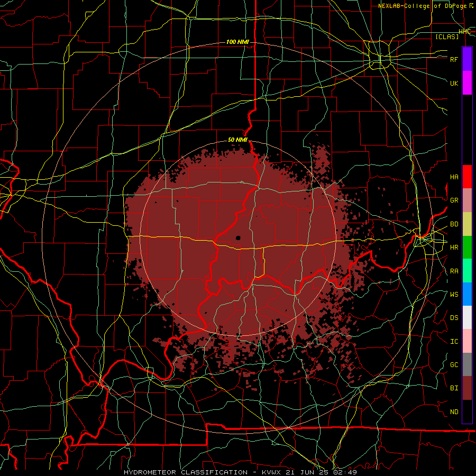Click the UK magenta legend color block
The height and width of the screenshot is (476, 476).
467,83
